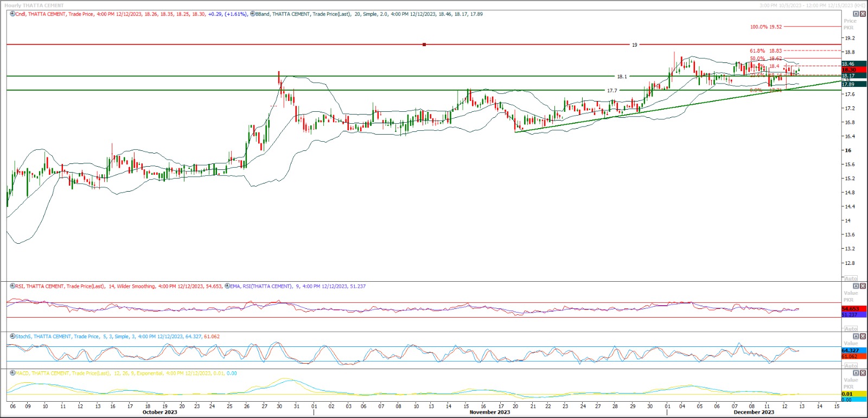
Task: Click the blue 64.327 Stochastic value tag
Action: pyautogui.click(x=854, y=351)
